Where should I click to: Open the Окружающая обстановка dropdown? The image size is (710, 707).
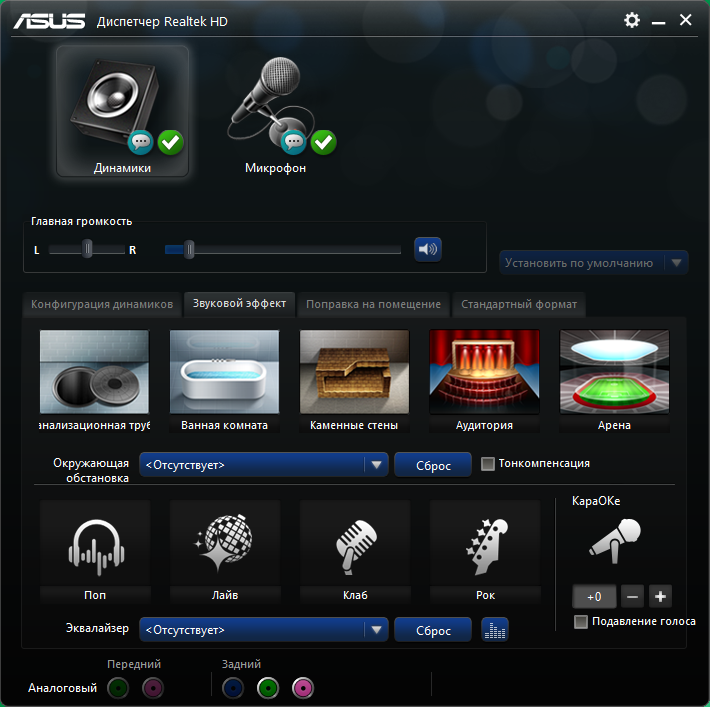tap(264, 465)
